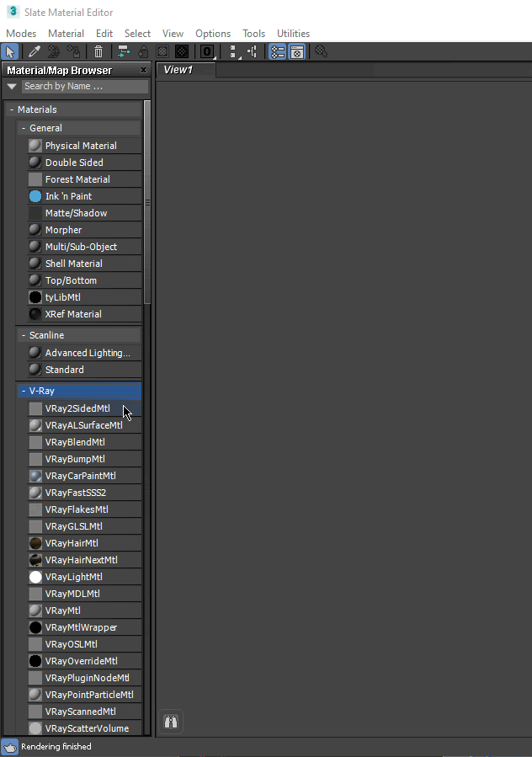Click the blue Ink 'n Paint swatch
This screenshot has height=757, width=532.
(35, 196)
